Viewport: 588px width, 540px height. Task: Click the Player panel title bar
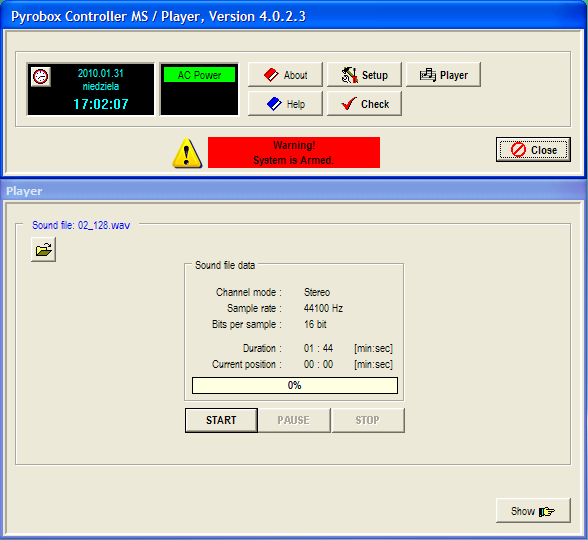294,191
